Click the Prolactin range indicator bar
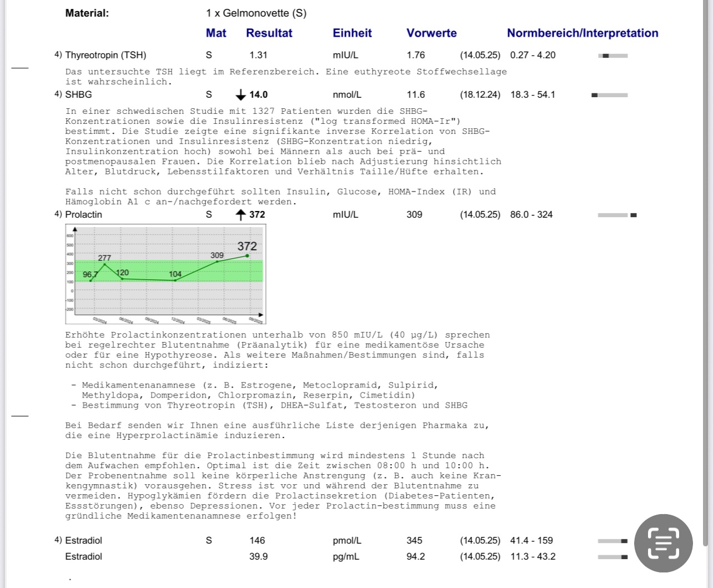 (617, 215)
